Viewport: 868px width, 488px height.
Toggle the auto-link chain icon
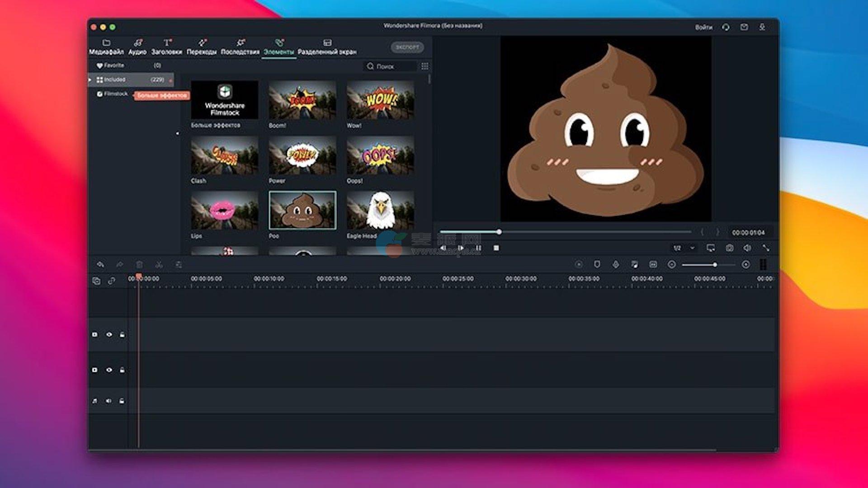coord(112,281)
